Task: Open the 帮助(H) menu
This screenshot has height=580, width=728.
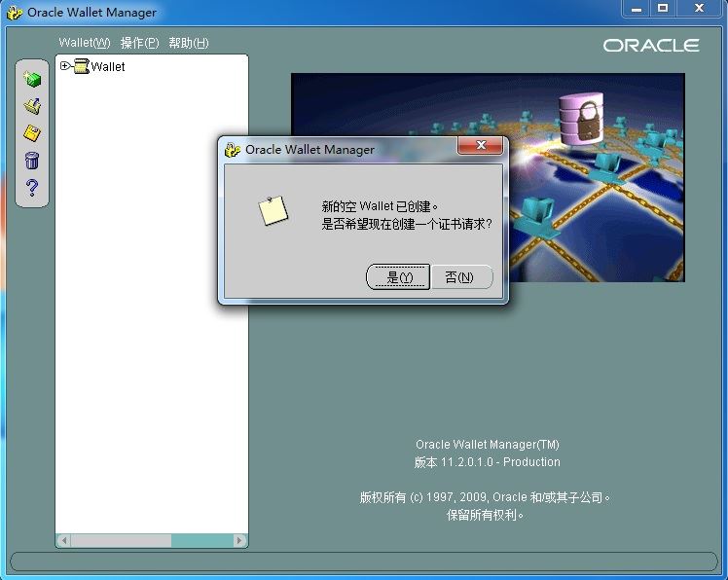Action: pos(189,43)
